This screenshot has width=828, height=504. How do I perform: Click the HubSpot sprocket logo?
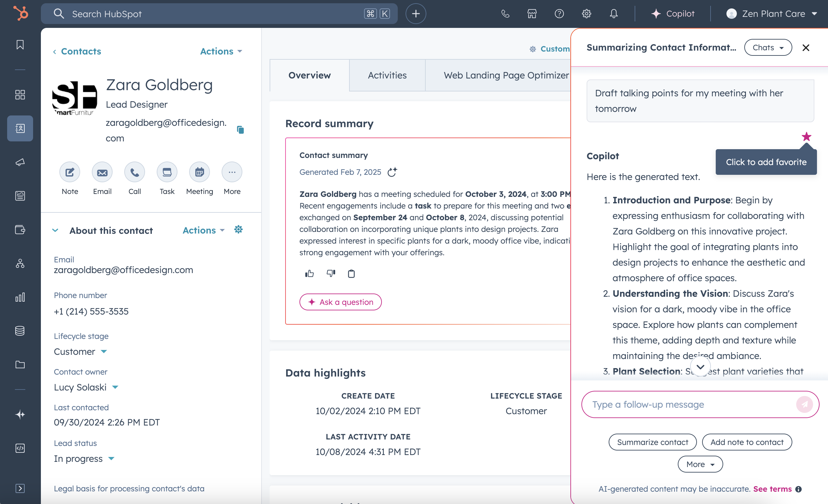click(x=21, y=13)
